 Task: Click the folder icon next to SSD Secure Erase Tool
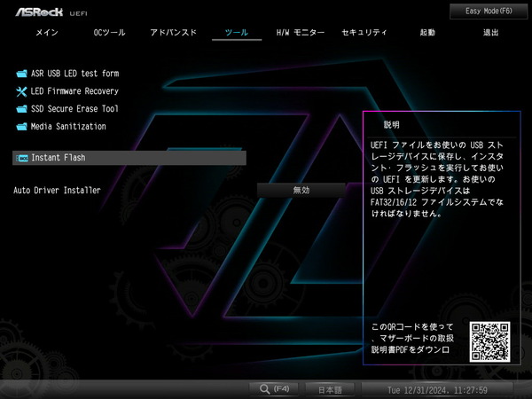tap(21, 108)
